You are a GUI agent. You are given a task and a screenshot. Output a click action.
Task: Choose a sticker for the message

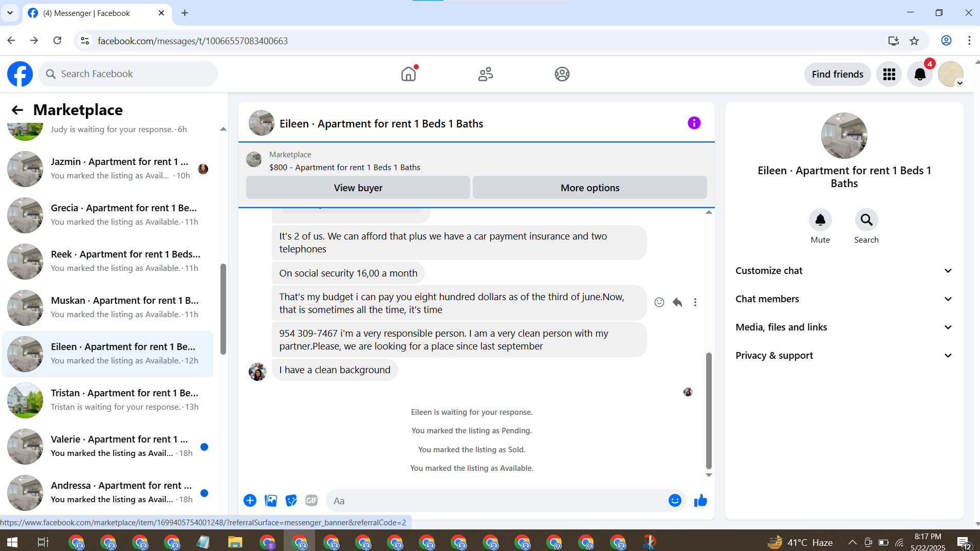click(291, 501)
